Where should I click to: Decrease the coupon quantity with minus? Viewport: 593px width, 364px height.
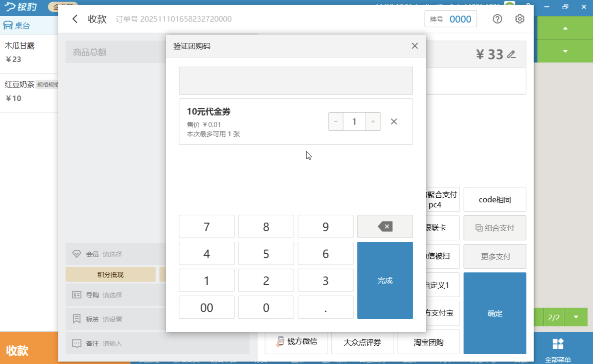pos(336,122)
